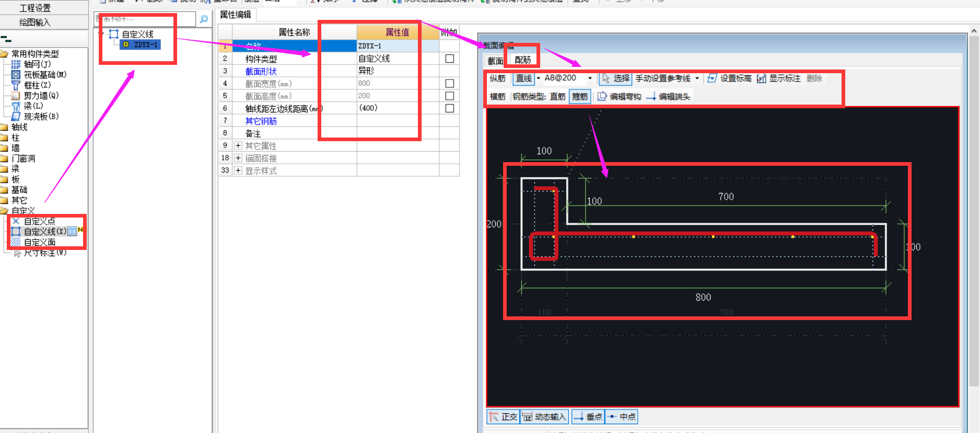
Task: Tick the 截面宽度 row attach checkbox
Action: [x=449, y=83]
